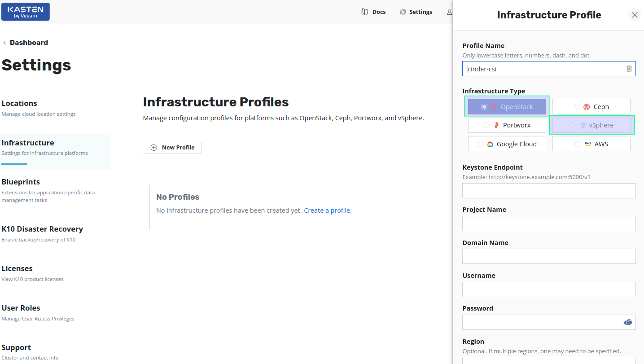Click the Kasten by Veeam logo

[26, 12]
